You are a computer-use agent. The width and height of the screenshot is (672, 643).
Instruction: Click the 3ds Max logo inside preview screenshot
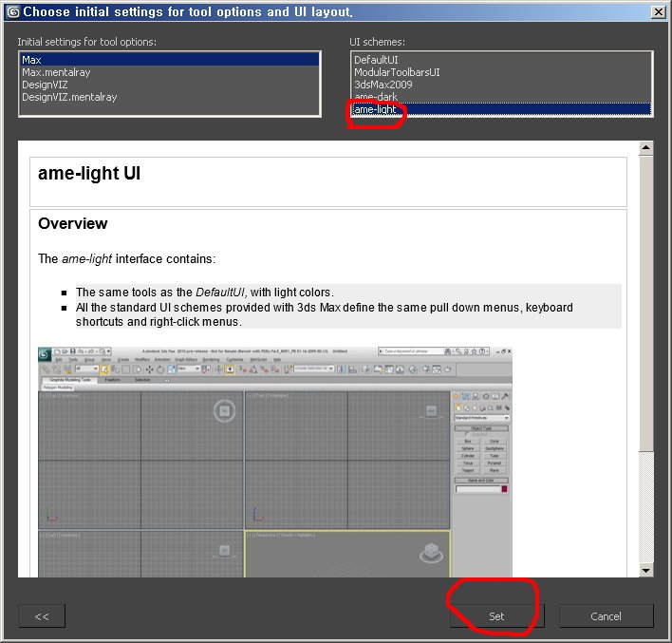coord(45,353)
